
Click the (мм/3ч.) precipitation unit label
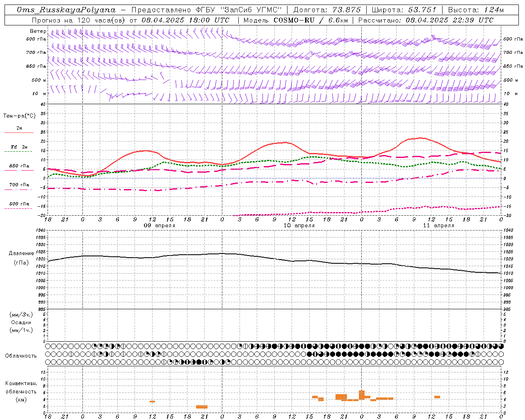[21, 315]
